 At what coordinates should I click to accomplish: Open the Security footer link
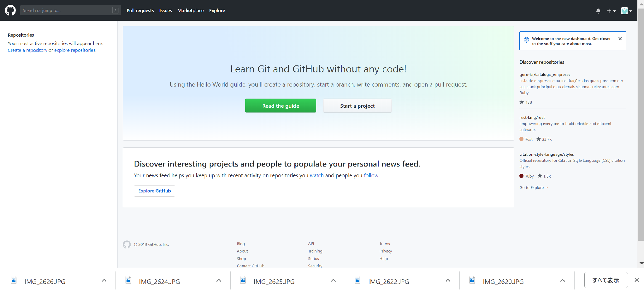(x=315, y=266)
